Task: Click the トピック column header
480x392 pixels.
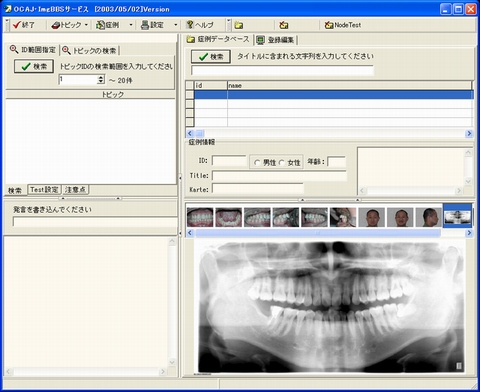Action: click(x=91, y=95)
